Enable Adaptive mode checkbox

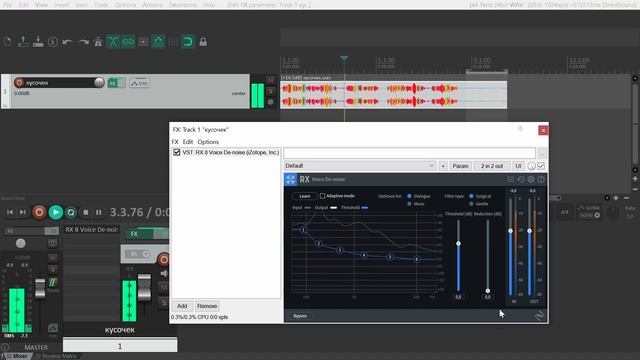[322, 196]
